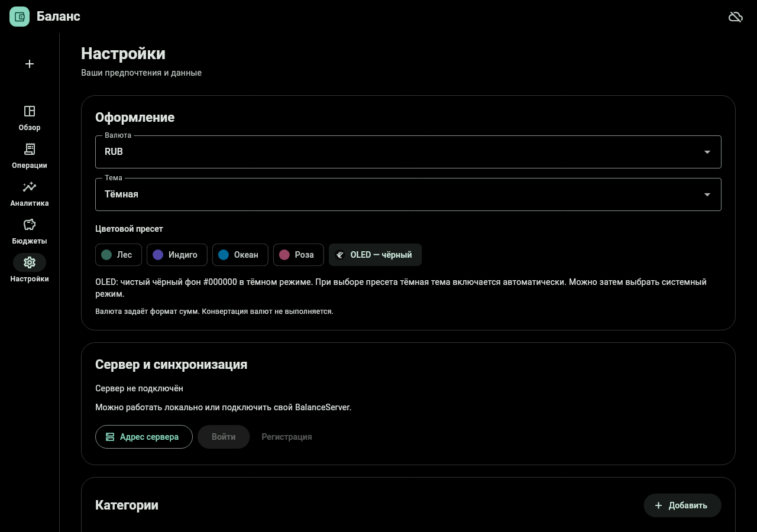The image size is (757, 532).
Task: Open the Бюджеты piggy bank icon
Action: point(30,225)
